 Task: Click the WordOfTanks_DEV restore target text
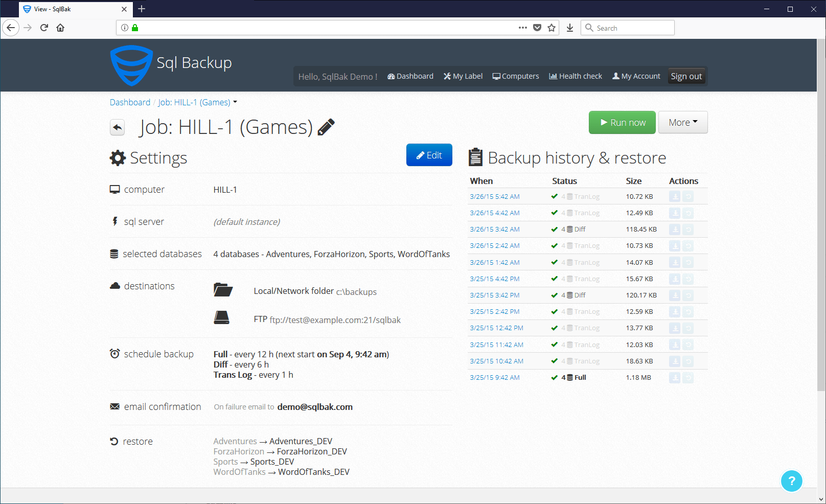pyautogui.click(x=314, y=472)
